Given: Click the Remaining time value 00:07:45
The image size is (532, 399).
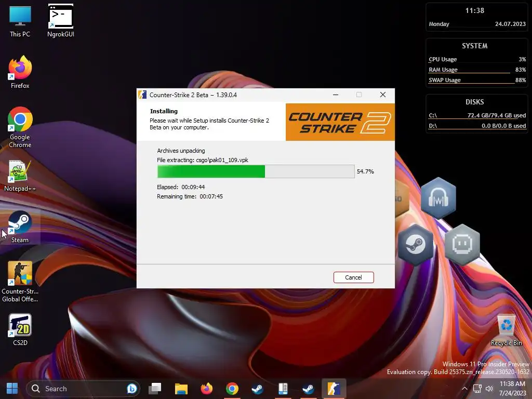Looking at the screenshot, I should click(211, 196).
